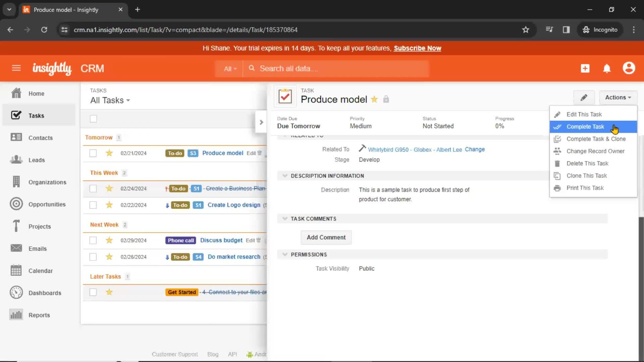Image resolution: width=644 pixels, height=362 pixels.
Task: Click the notification bell icon
Action: 607,68
